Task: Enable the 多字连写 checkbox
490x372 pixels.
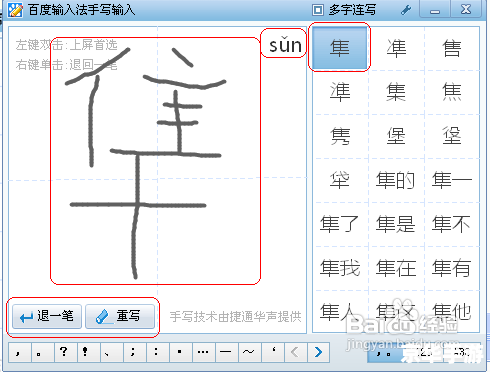Action: (x=318, y=10)
